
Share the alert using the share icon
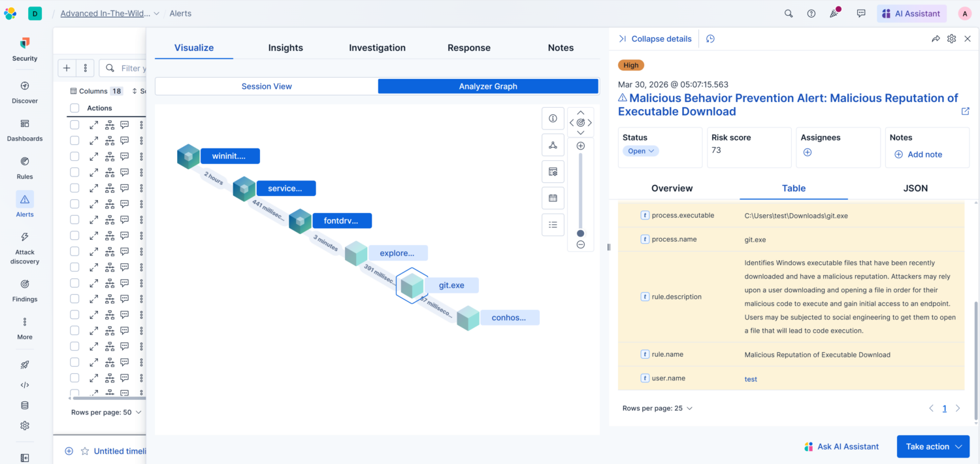tap(936, 39)
